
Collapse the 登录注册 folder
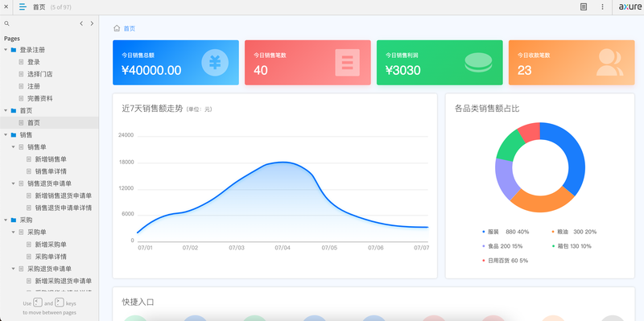tap(6, 50)
